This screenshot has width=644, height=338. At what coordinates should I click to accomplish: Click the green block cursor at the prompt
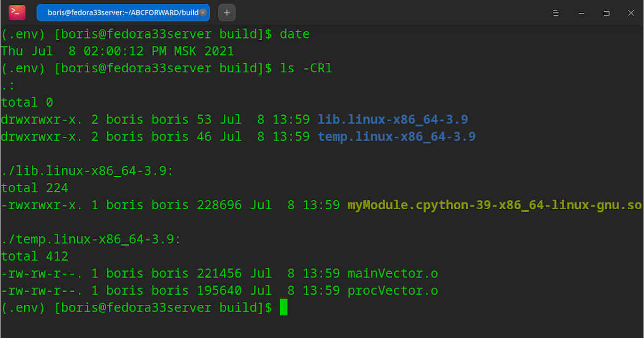point(284,307)
